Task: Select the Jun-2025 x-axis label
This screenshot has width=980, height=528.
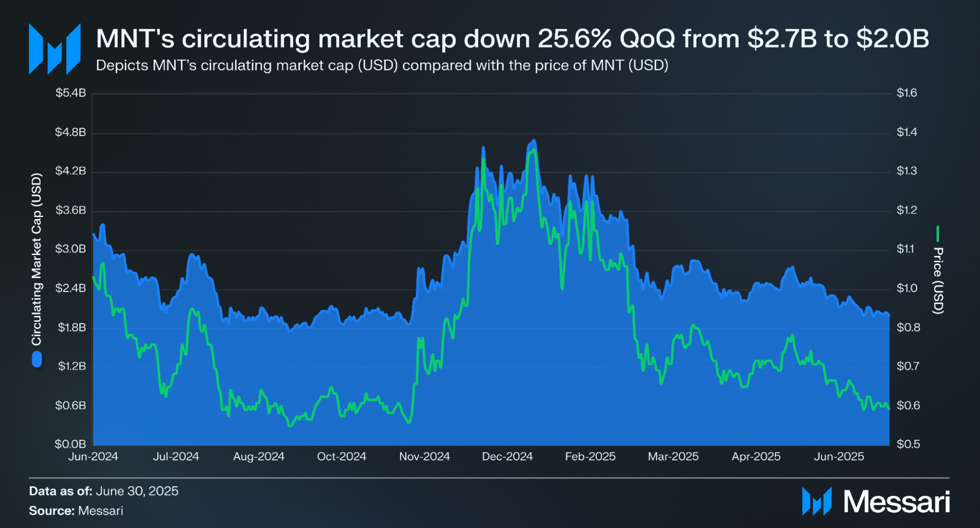Action: (839, 457)
